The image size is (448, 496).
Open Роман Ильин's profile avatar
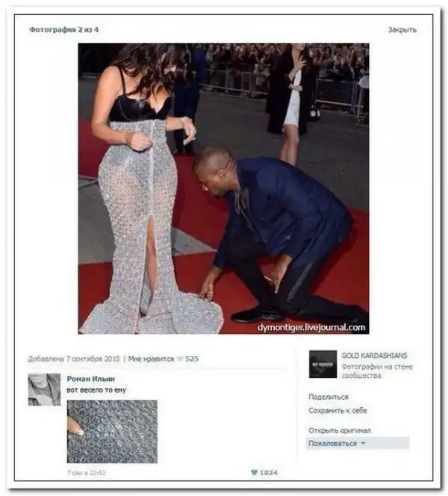point(44,389)
